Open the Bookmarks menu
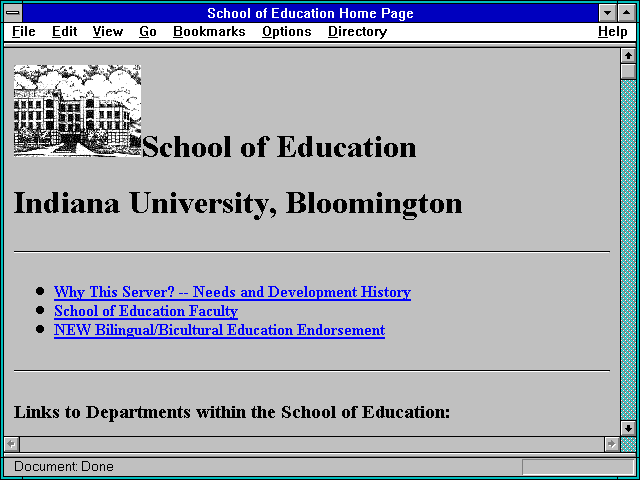 coord(209,31)
